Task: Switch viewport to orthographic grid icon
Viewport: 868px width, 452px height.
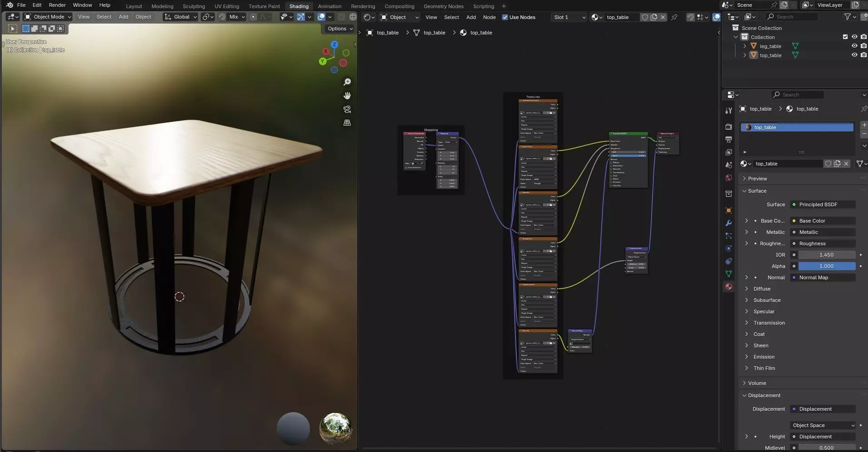Action: click(347, 123)
